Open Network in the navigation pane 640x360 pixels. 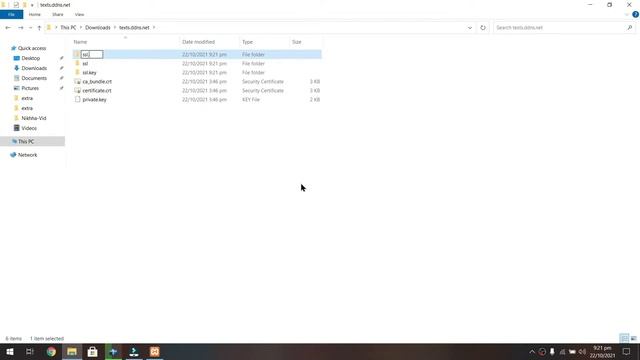coord(27,155)
